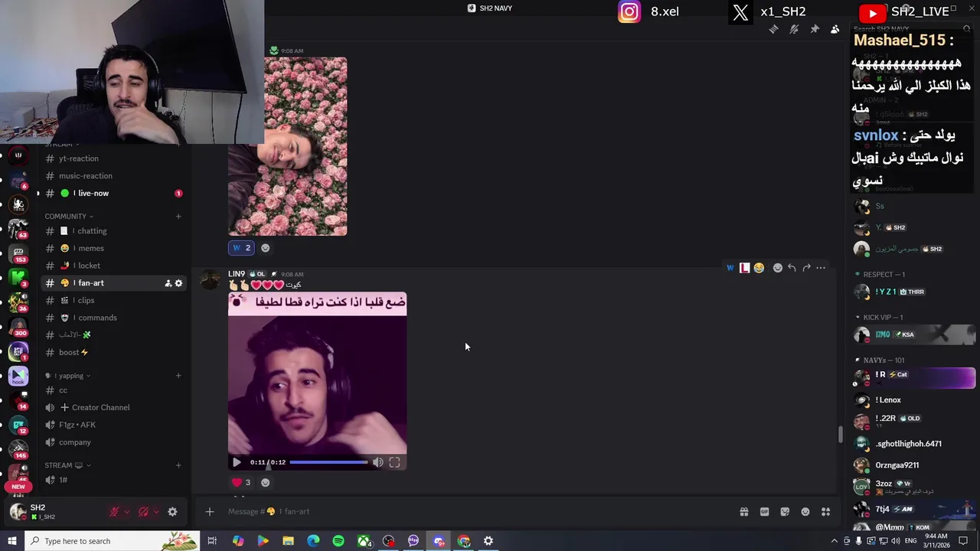Click the message attachment plus button

point(209,512)
